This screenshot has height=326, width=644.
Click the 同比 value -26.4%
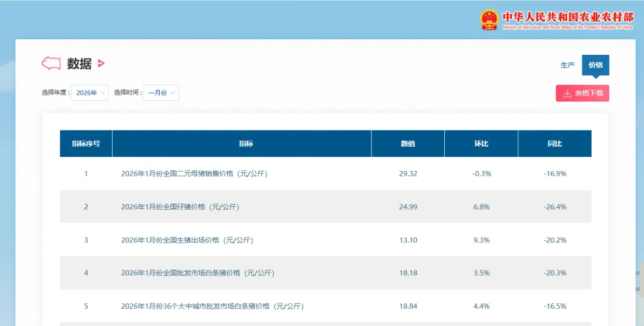(555, 207)
